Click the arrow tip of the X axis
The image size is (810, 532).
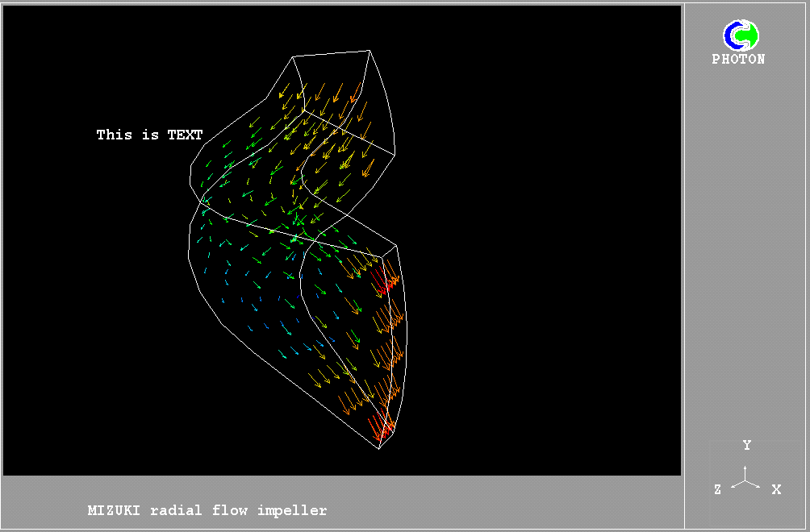coord(759,487)
